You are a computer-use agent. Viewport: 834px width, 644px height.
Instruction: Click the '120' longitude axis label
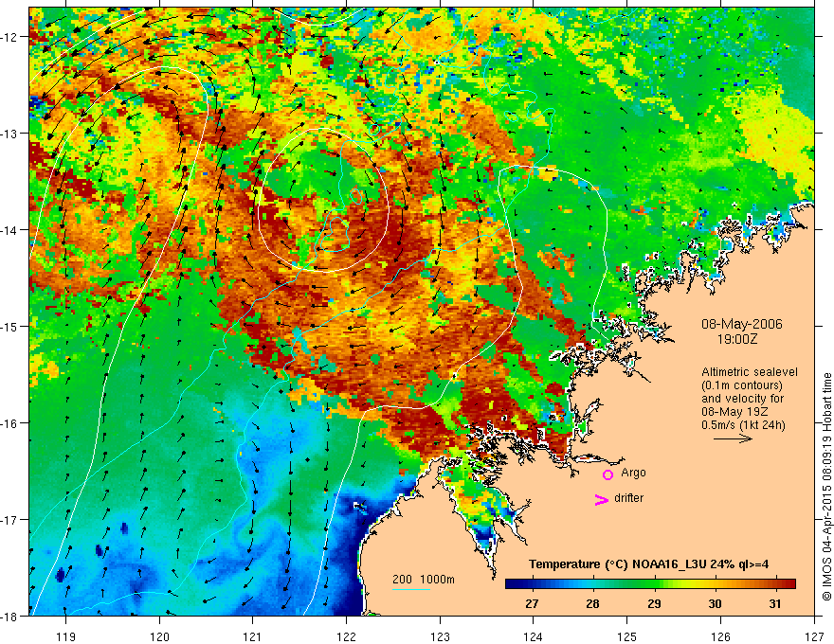coord(159,636)
